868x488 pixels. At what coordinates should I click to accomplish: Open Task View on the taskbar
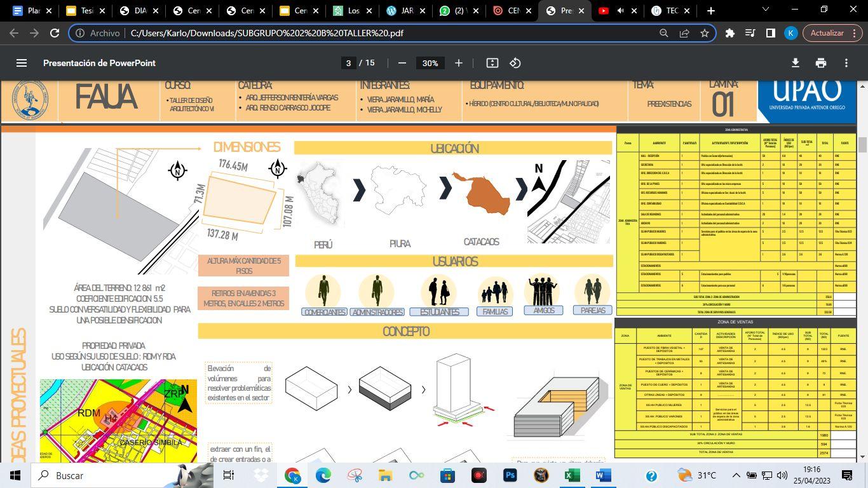point(229,475)
